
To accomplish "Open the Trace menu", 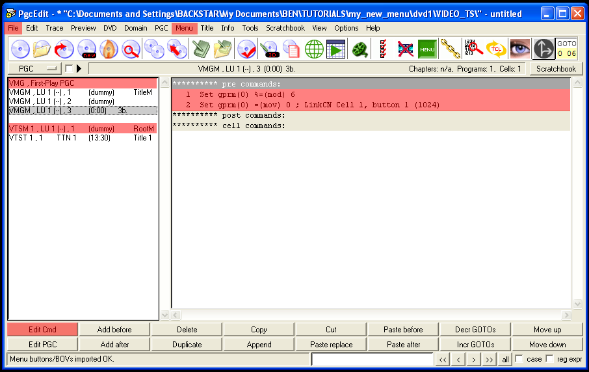I will point(54,28).
